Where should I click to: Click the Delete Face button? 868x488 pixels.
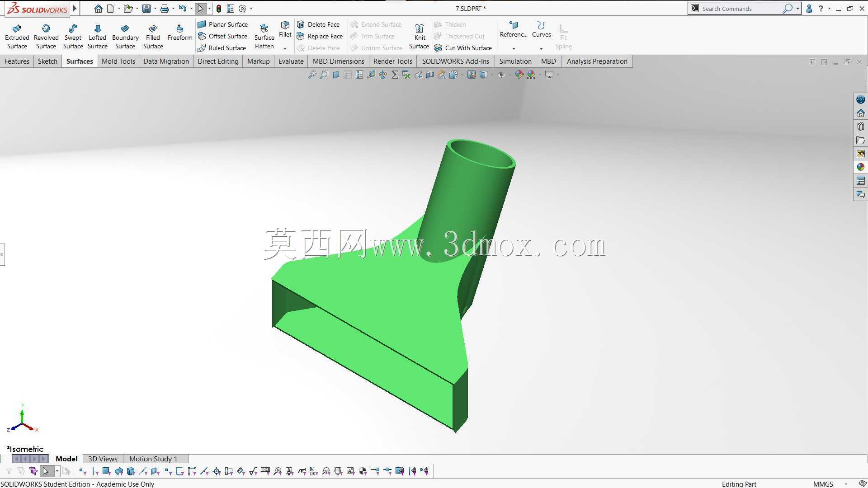318,24
